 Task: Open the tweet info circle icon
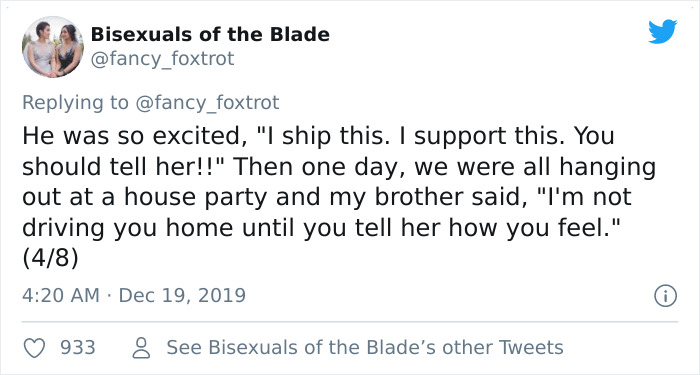tap(665, 296)
